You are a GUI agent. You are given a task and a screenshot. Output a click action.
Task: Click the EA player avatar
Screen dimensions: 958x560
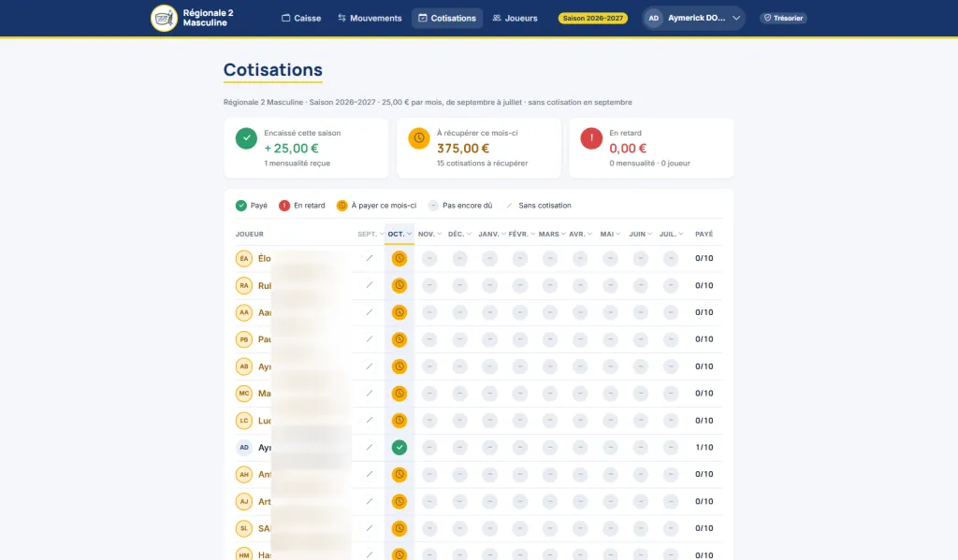(x=244, y=258)
